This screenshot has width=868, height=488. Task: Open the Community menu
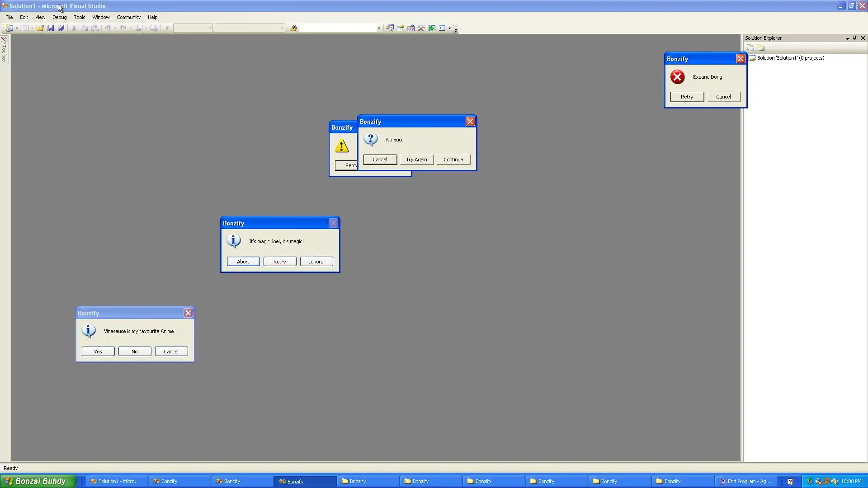pyautogui.click(x=128, y=17)
